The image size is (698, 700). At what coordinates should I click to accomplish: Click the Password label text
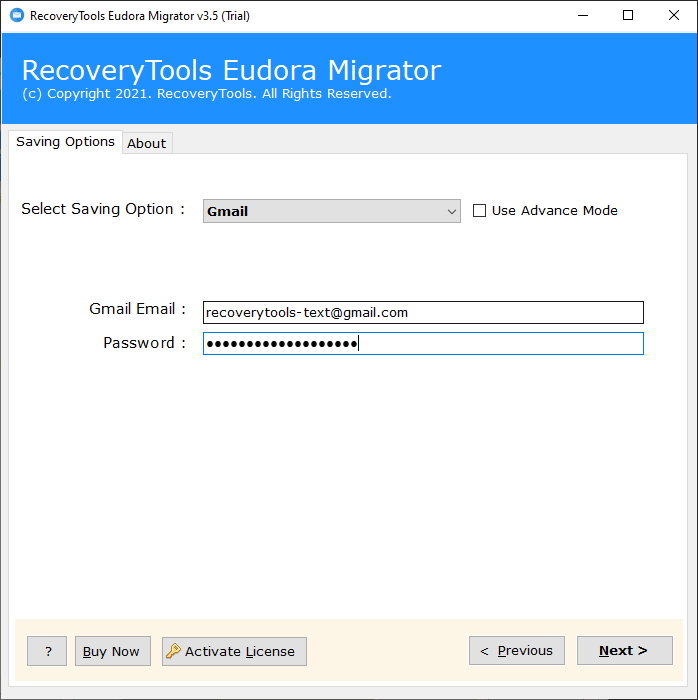[x=144, y=343]
